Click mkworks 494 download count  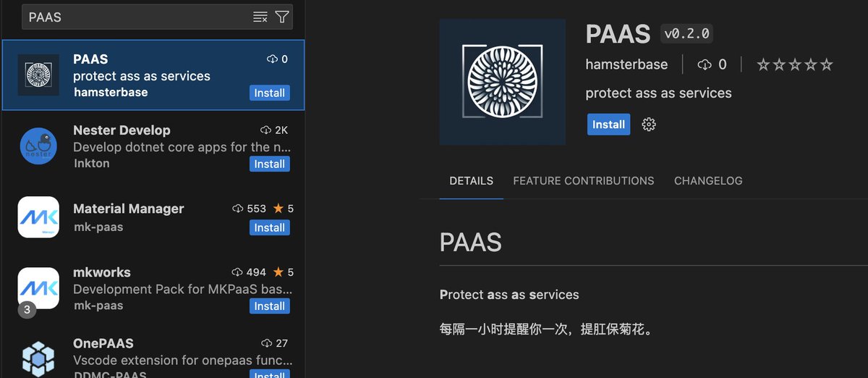pyautogui.click(x=249, y=272)
